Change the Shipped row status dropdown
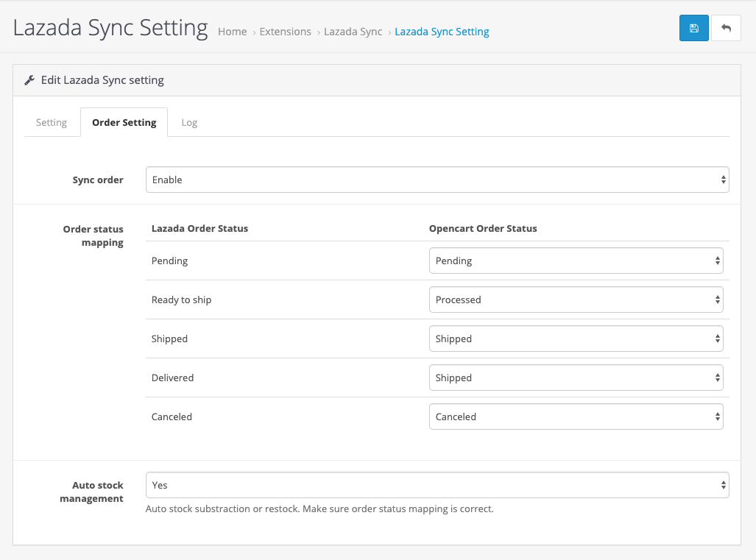This screenshot has width=756, height=560. click(576, 339)
